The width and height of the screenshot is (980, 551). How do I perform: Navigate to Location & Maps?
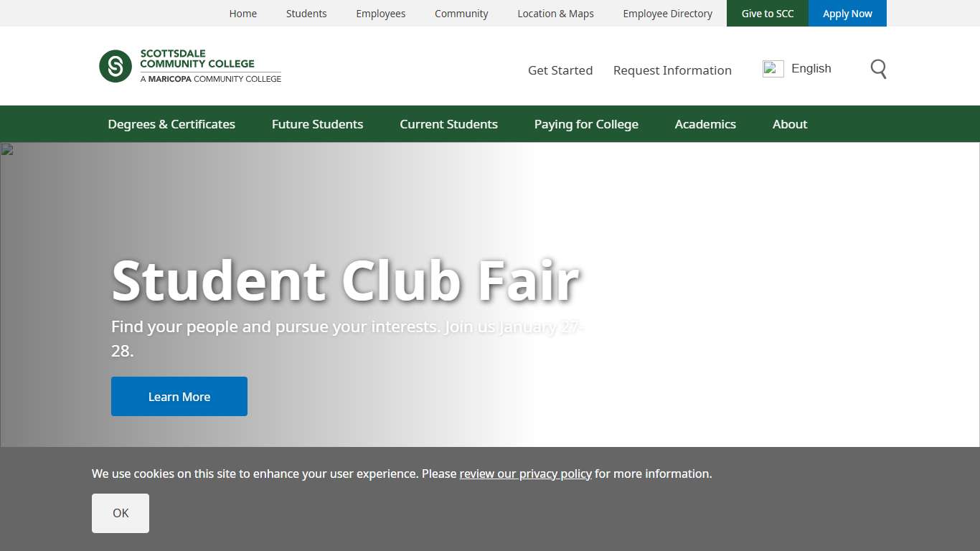[x=555, y=13]
